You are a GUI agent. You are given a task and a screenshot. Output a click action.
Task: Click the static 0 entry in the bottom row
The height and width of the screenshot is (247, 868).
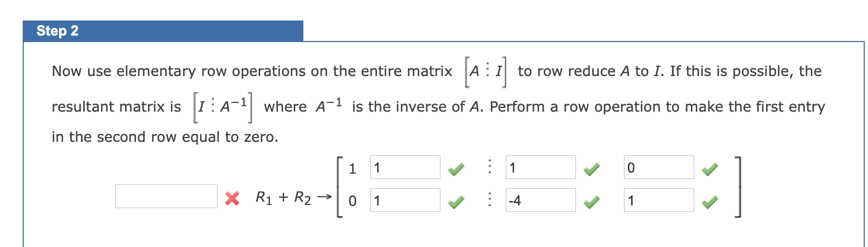[352, 201]
